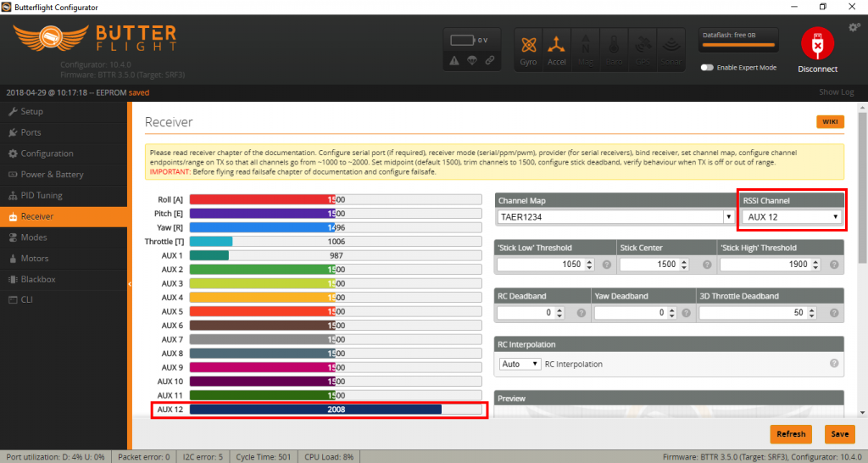Viewport: 868px width, 463px height.
Task: Open the RSSI Channel dropdown
Action: tap(793, 217)
